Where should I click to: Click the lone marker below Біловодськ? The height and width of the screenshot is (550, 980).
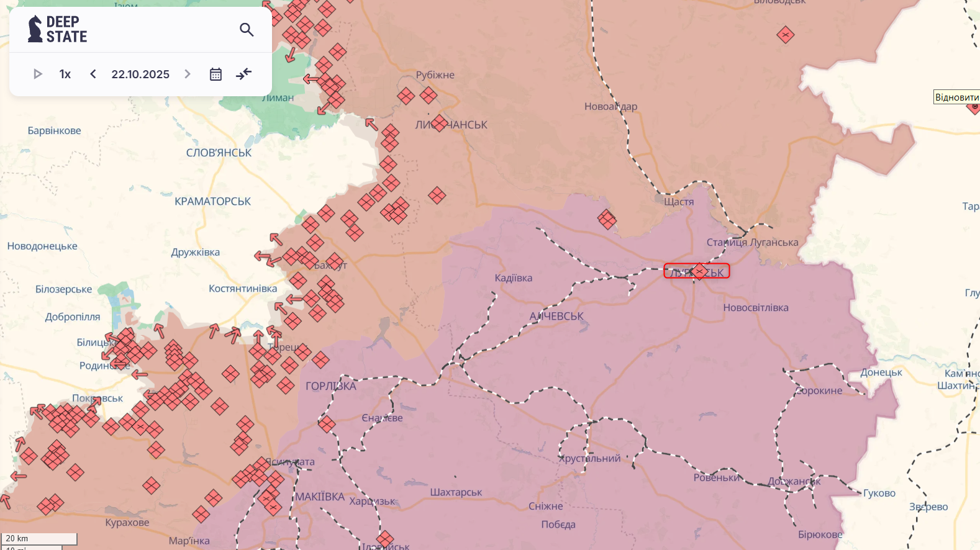pos(785,35)
